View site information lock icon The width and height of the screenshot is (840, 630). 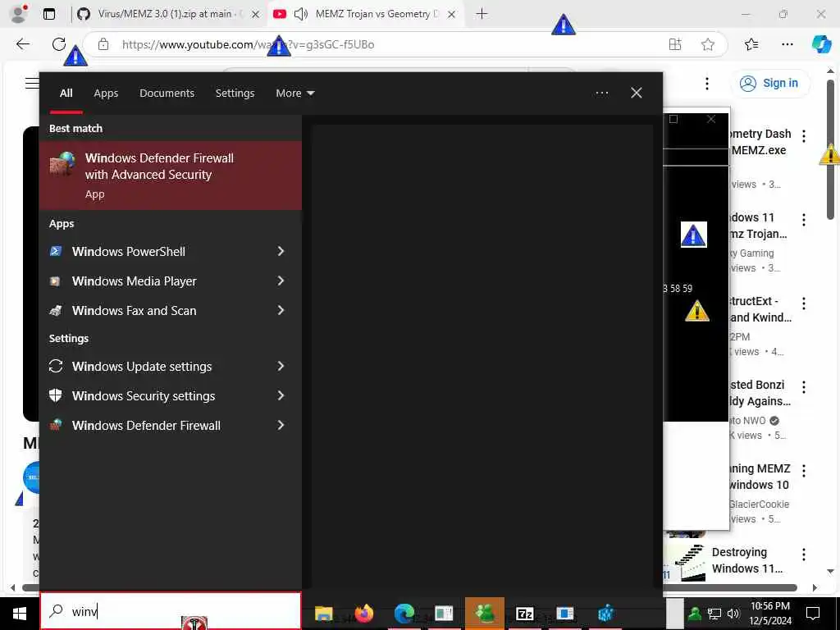(x=103, y=44)
